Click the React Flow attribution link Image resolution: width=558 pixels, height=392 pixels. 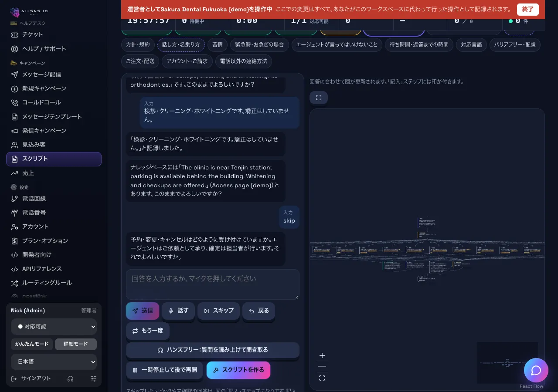click(531, 386)
